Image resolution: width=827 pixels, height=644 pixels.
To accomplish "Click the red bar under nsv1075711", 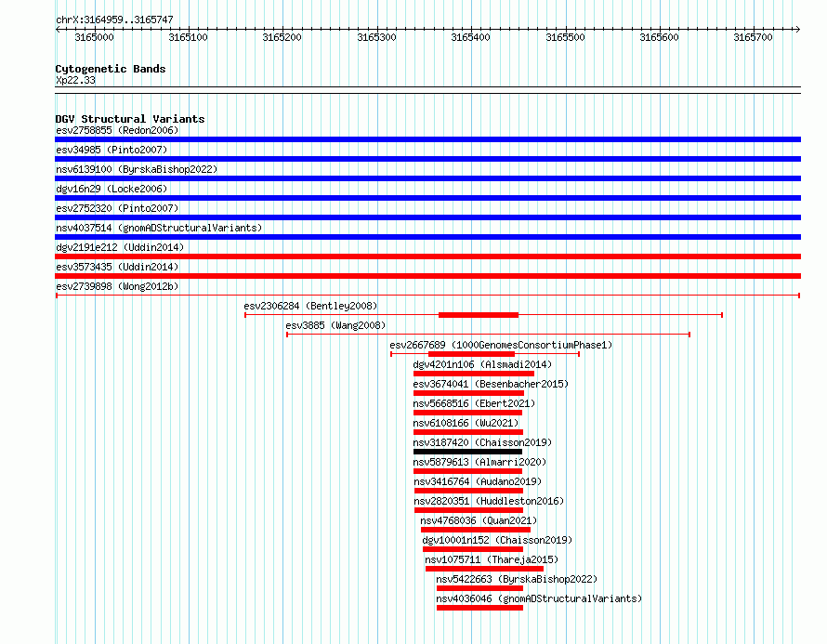I will click(x=484, y=569).
